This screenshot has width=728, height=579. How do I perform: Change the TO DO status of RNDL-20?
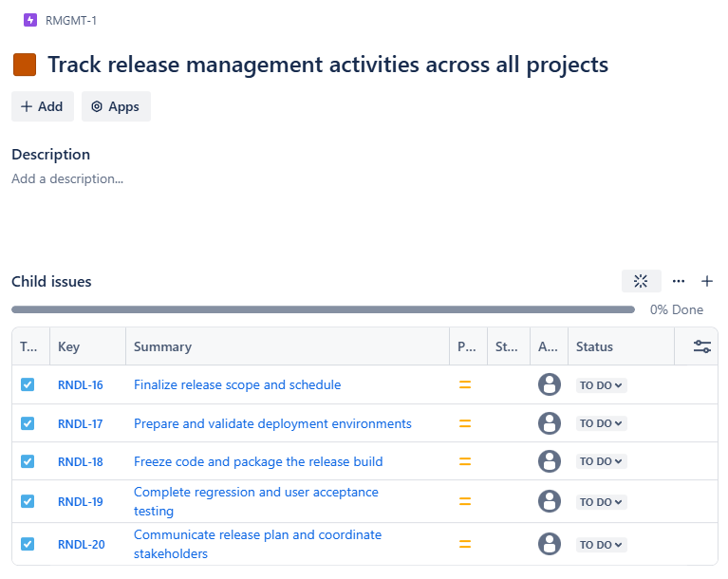coord(602,545)
